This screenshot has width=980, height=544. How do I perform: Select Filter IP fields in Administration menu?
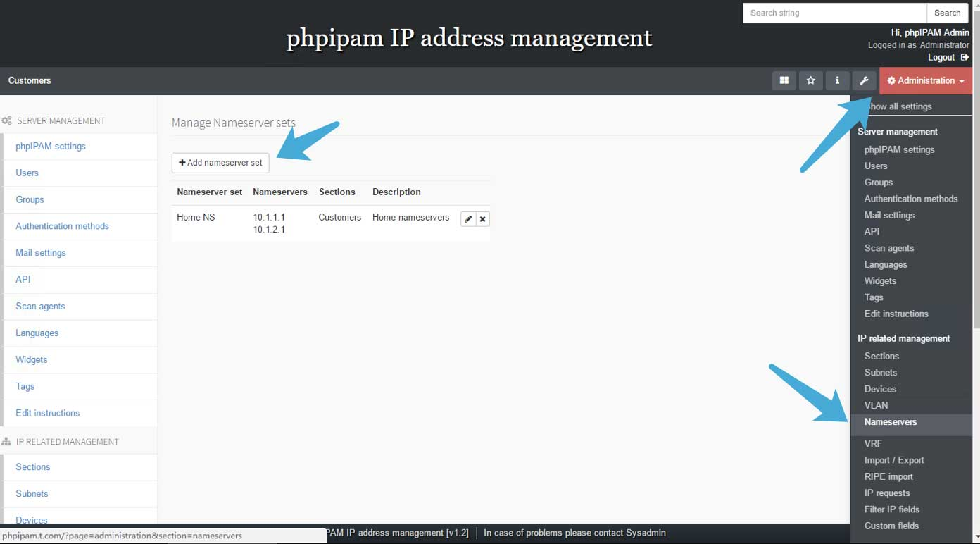tap(892, 509)
